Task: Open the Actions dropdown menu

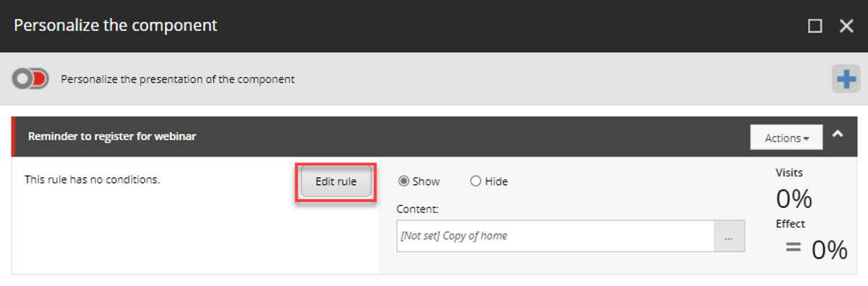Action: click(x=786, y=137)
